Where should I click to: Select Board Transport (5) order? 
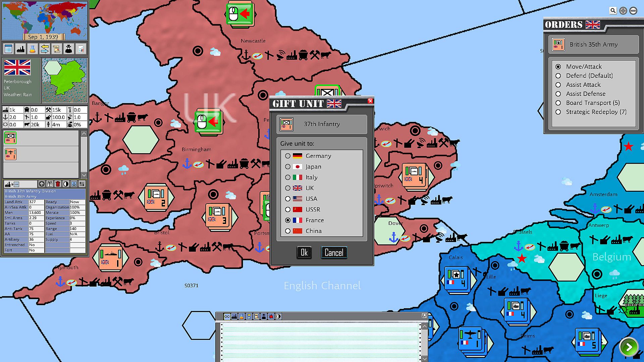[x=558, y=103]
